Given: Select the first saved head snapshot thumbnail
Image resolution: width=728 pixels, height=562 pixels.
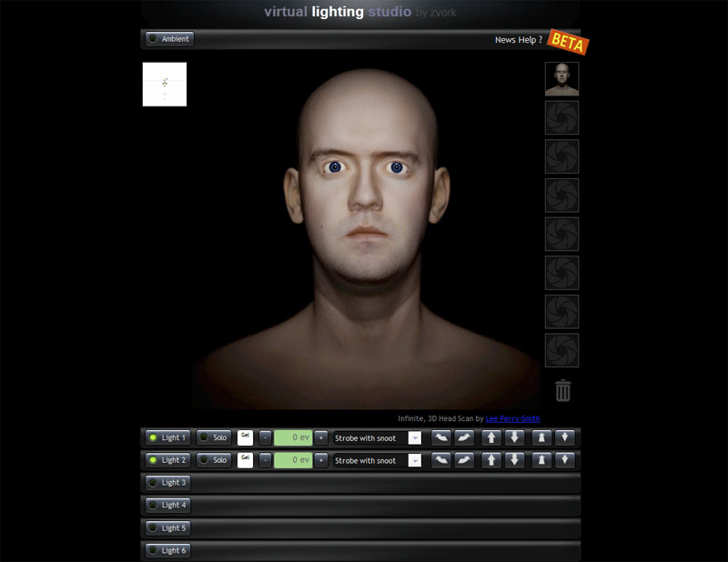Looking at the screenshot, I should click(561, 79).
